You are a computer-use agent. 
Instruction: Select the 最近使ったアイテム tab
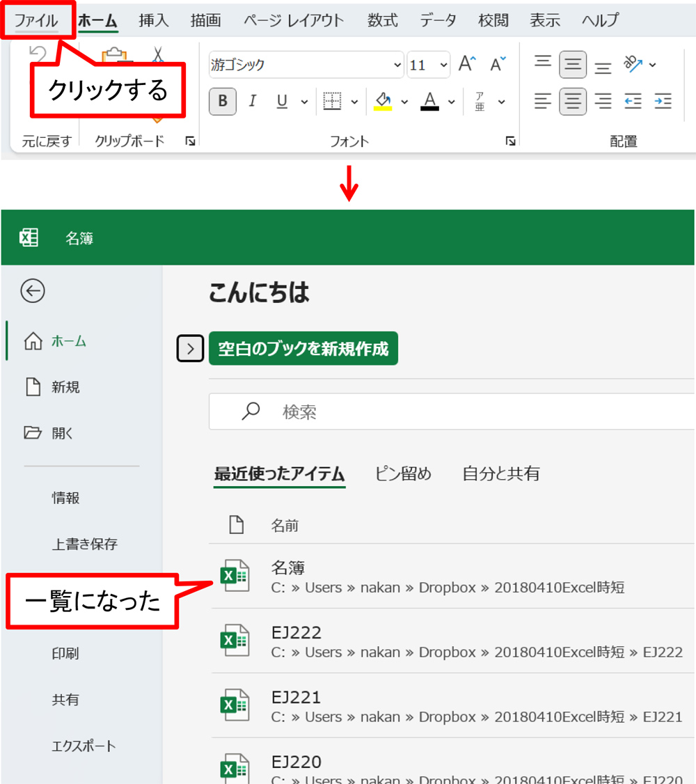(x=279, y=473)
